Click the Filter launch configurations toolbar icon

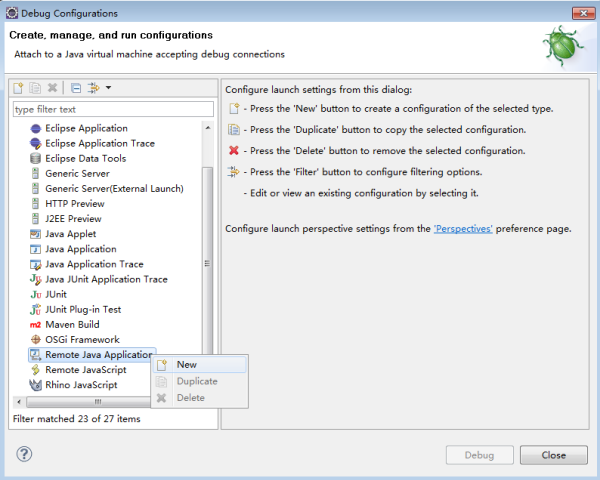click(94, 88)
